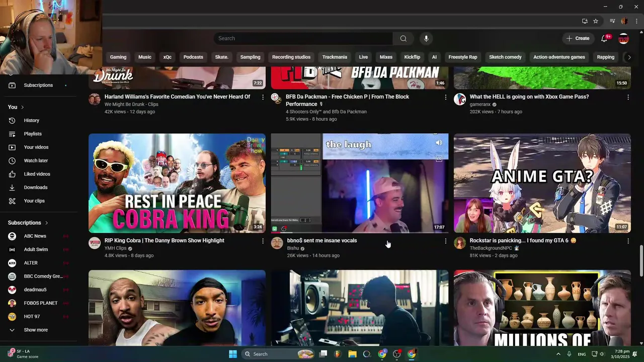Open the YouTube account avatar menu

pos(623,38)
